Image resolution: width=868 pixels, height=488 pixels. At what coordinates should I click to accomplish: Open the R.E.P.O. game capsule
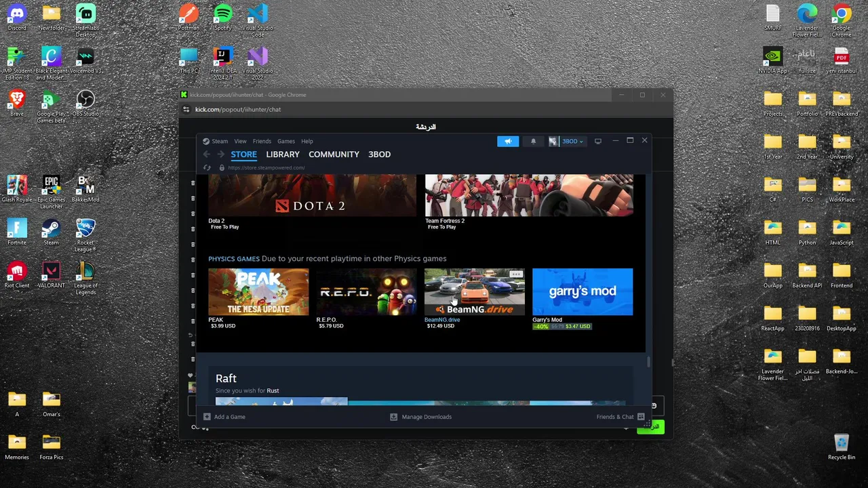click(366, 291)
